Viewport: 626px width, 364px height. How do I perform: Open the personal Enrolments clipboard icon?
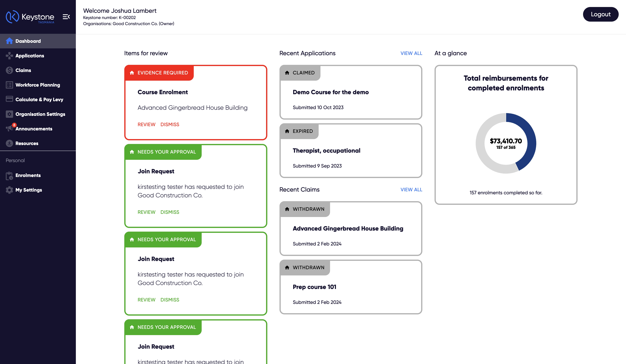coord(9,175)
